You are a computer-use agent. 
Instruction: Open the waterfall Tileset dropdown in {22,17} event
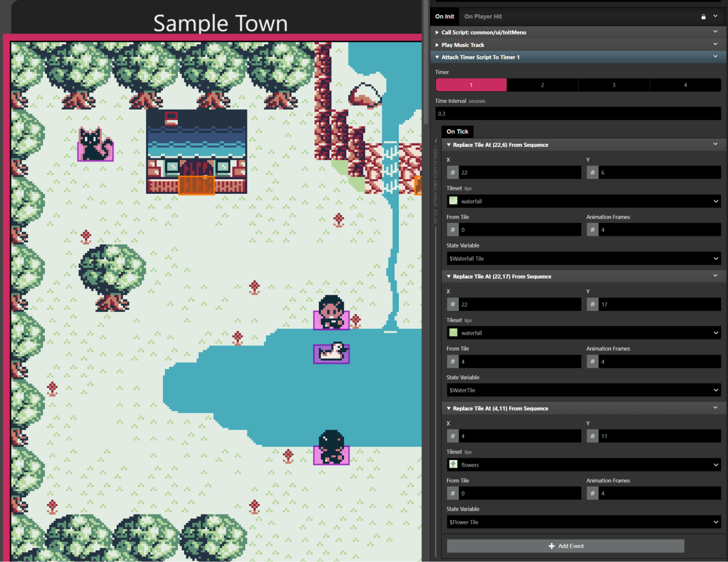[584, 333]
